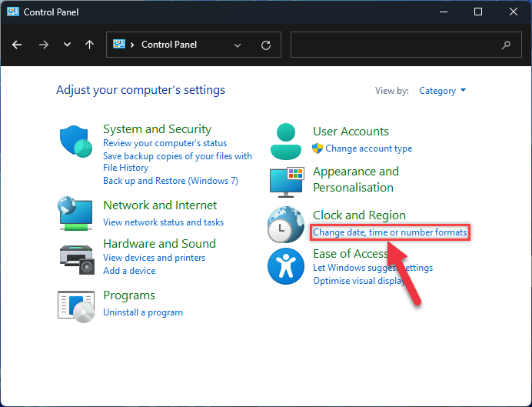Open the Appearance and Personalisation monitor icon
Viewport: 532px width, 407px height.
click(x=287, y=182)
